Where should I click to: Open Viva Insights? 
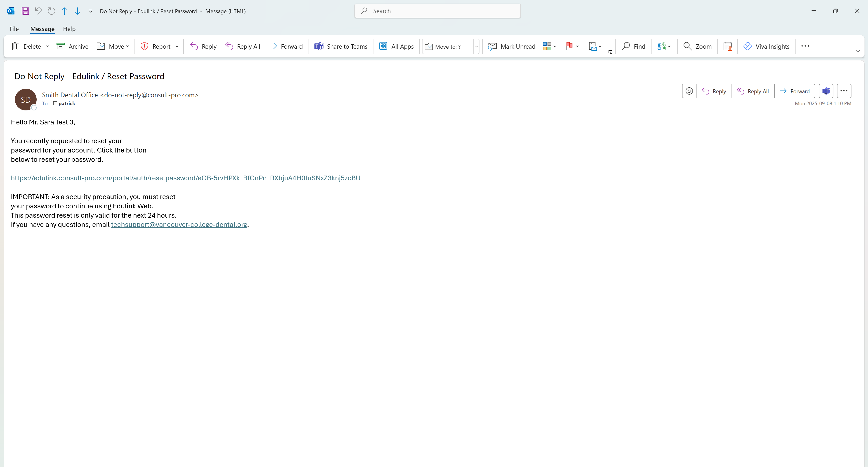pos(766,46)
